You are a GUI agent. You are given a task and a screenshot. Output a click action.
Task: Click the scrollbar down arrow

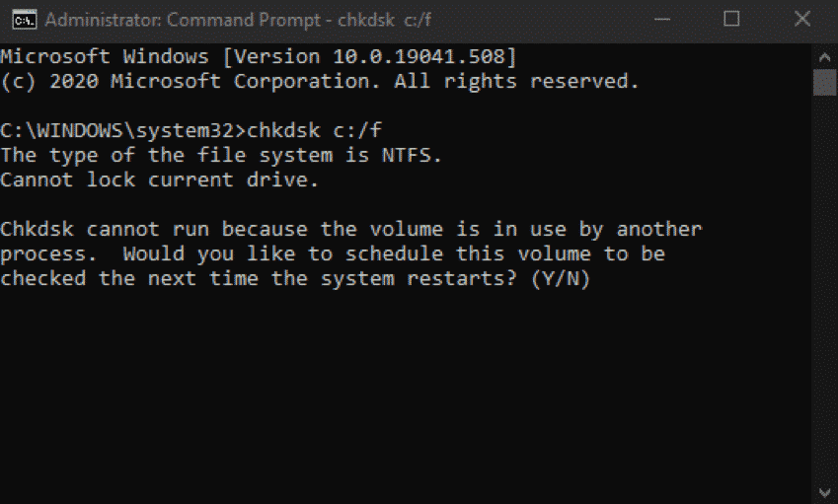(824, 490)
